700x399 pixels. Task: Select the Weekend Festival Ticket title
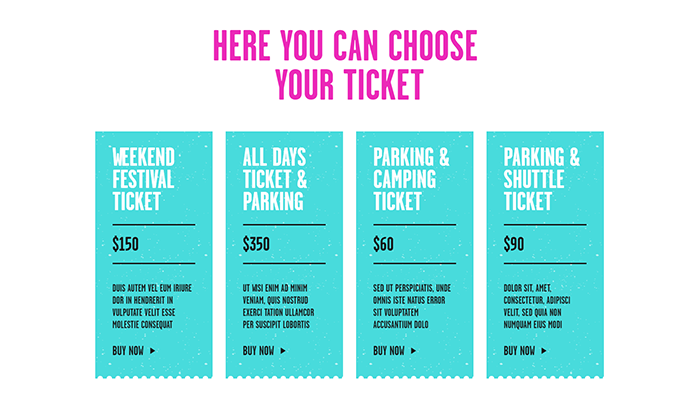[144, 179]
